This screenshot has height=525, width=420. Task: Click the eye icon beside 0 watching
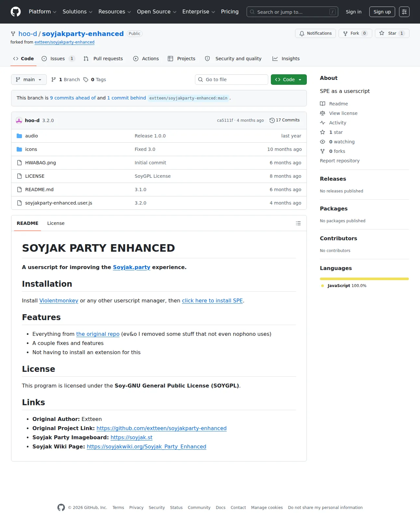point(323,142)
